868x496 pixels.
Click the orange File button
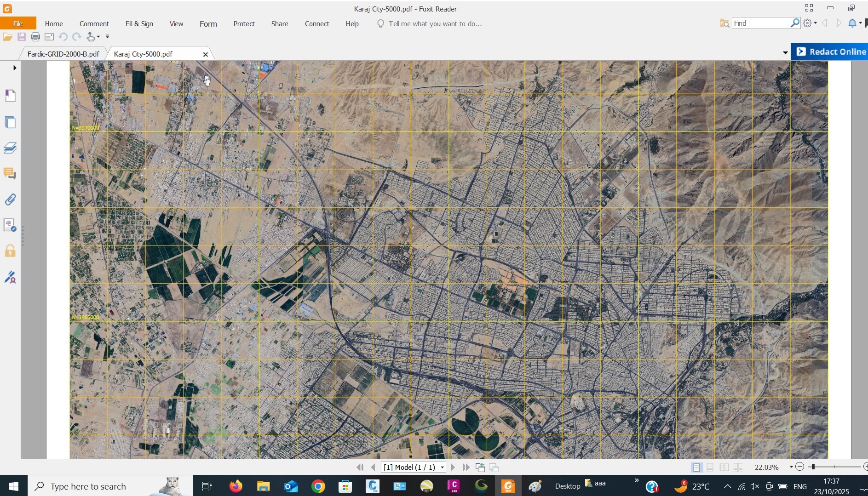point(18,24)
